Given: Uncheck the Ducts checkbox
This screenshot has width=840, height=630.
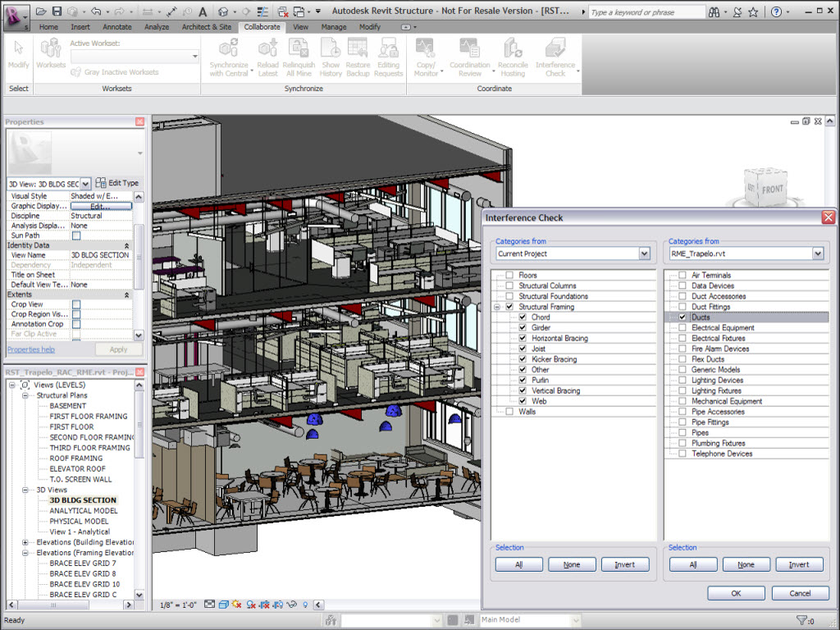Looking at the screenshot, I should [682, 317].
